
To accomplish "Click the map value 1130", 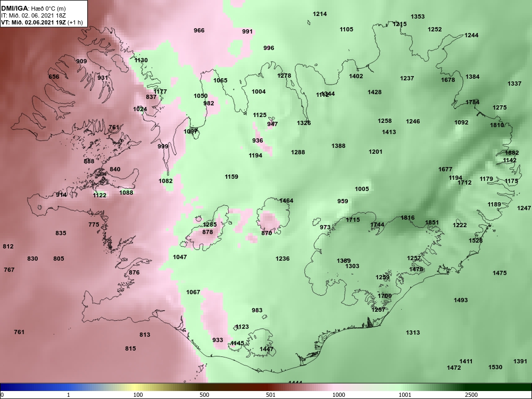I will tap(141, 61).
